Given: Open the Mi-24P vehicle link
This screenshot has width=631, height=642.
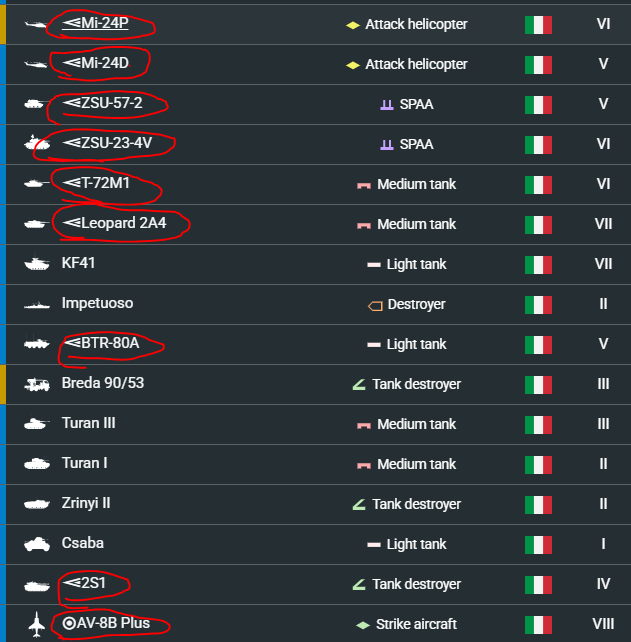Looking at the screenshot, I should [x=95, y=23].
